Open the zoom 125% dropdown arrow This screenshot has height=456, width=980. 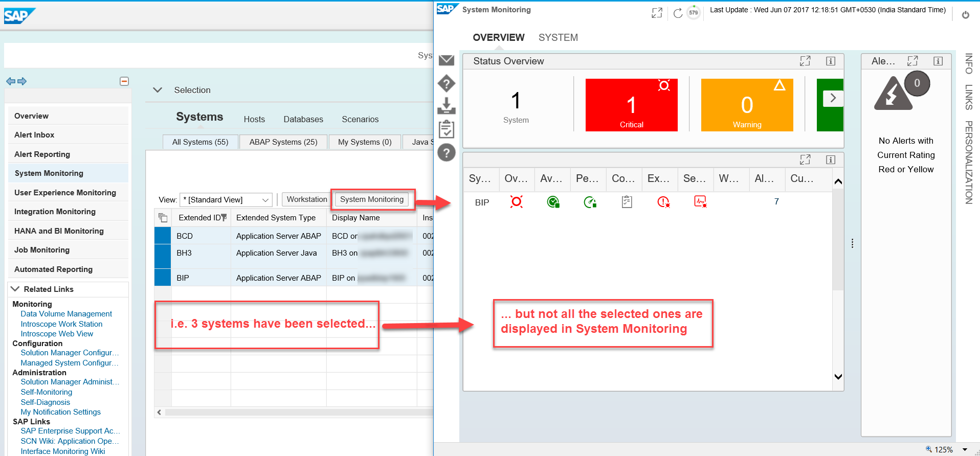(x=965, y=450)
